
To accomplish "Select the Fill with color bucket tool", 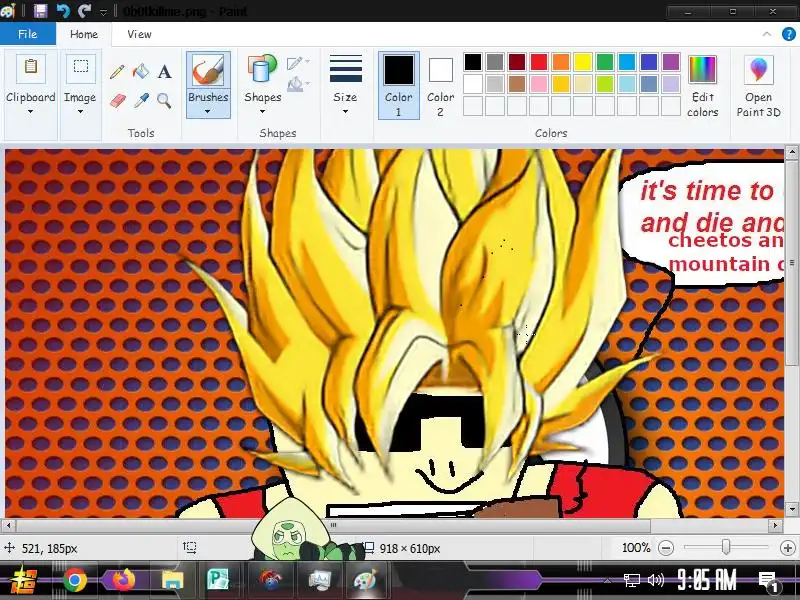I will (141, 71).
